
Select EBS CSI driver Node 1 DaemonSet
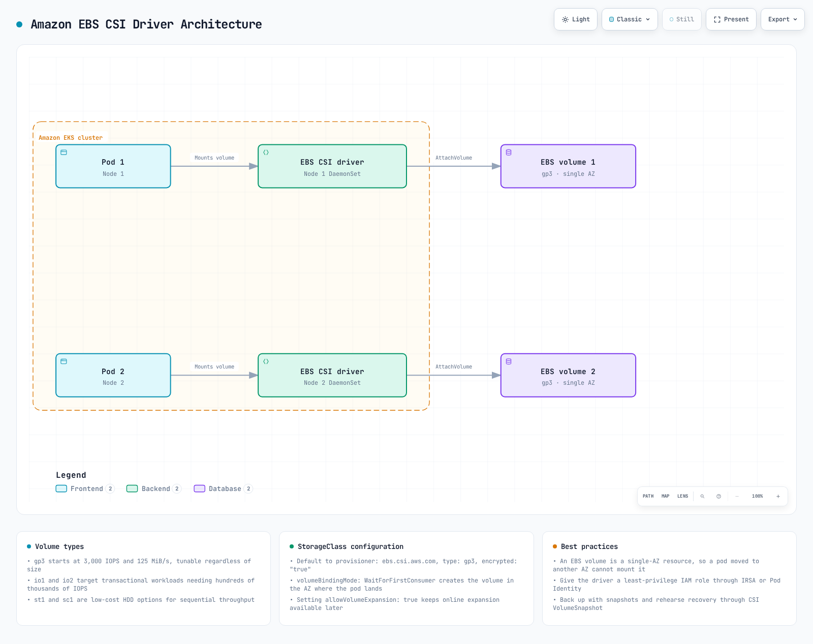(332, 166)
